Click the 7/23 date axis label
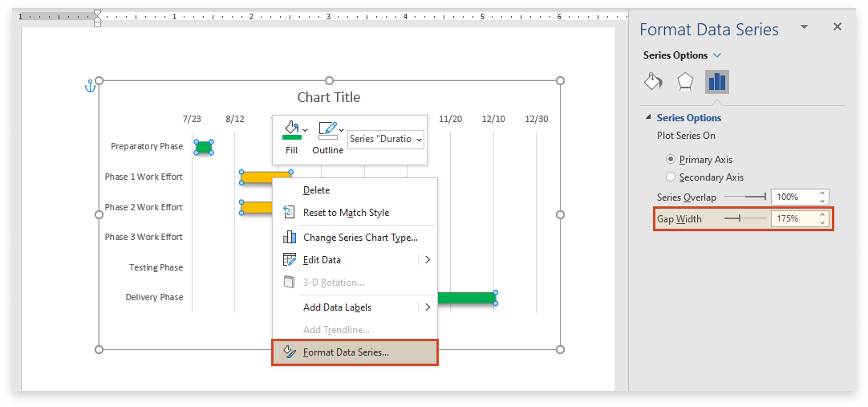 192,119
